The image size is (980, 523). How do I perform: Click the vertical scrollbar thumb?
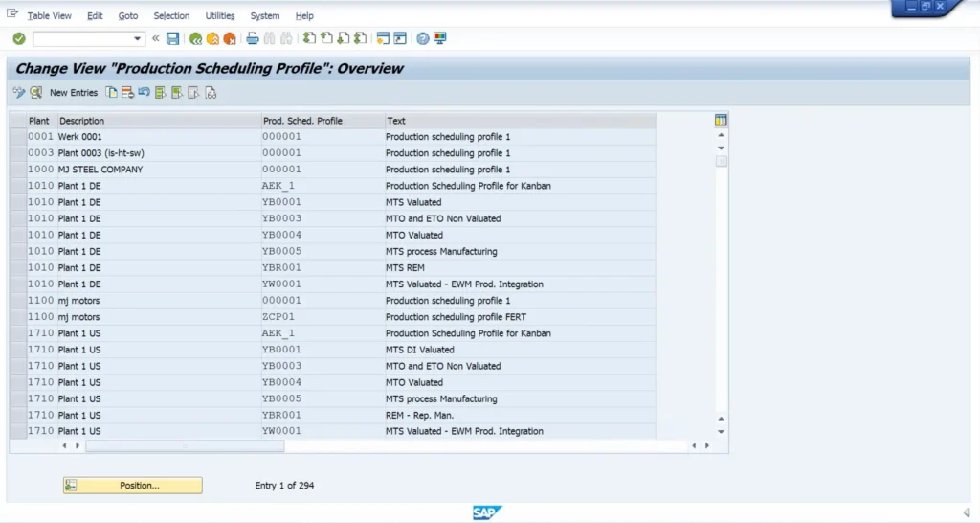721,162
